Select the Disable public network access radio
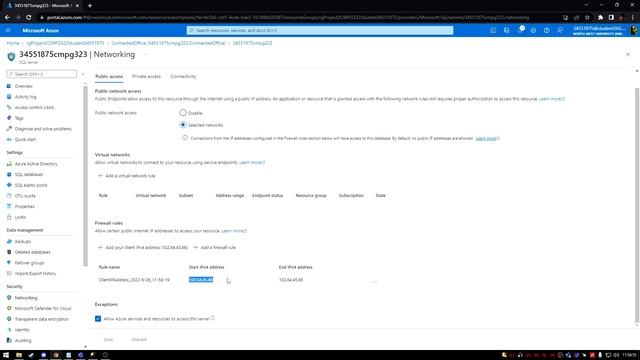640x360 pixels. point(183,113)
